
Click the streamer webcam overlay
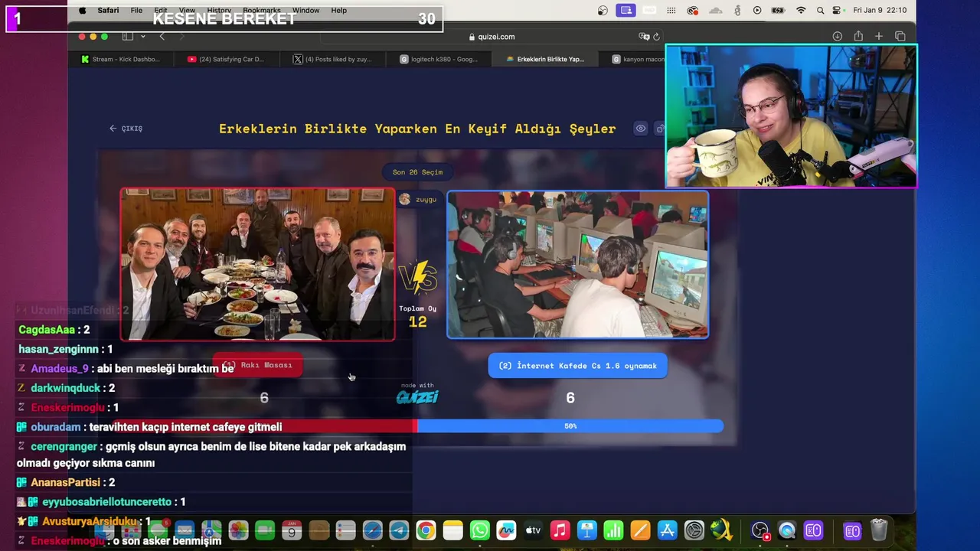(791, 116)
